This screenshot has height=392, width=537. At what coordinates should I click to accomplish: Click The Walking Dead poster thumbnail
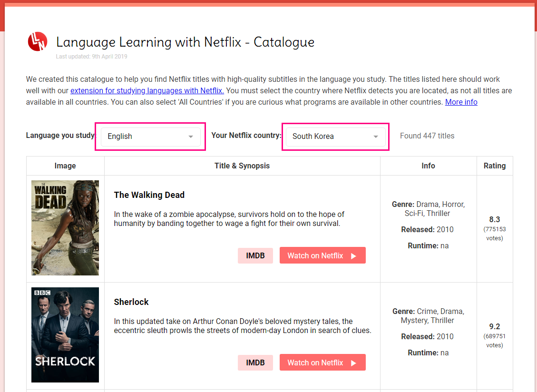coord(65,228)
